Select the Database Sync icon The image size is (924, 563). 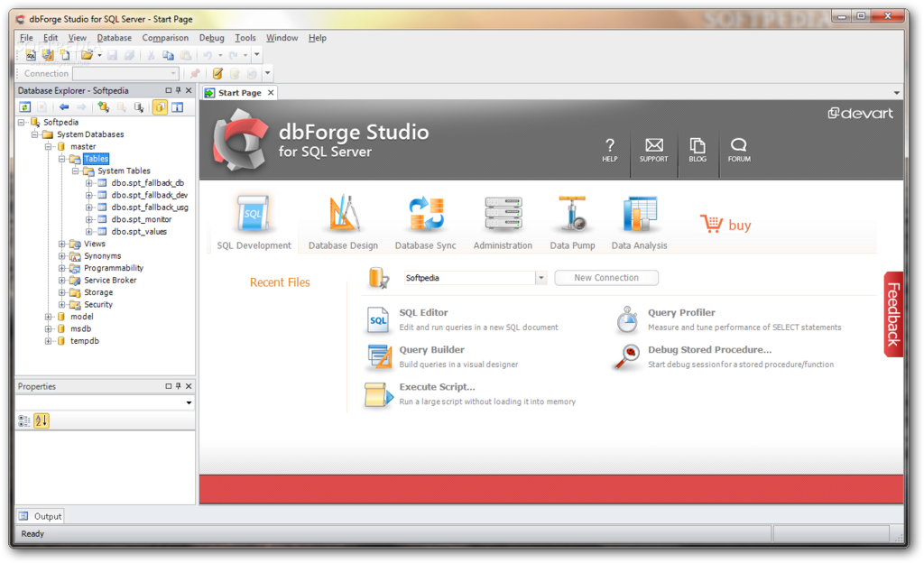[x=426, y=215]
